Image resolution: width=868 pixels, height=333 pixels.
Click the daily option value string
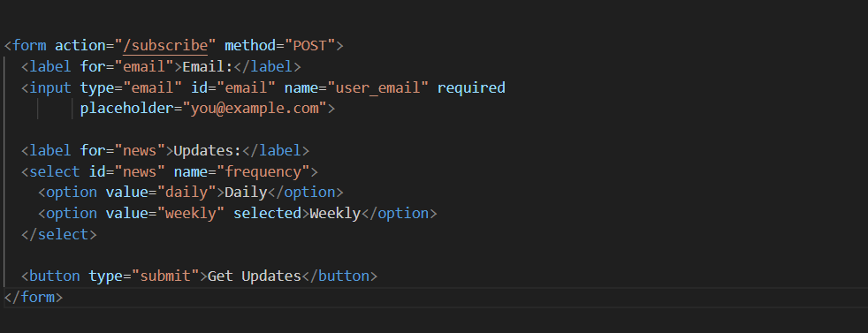pos(187,193)
